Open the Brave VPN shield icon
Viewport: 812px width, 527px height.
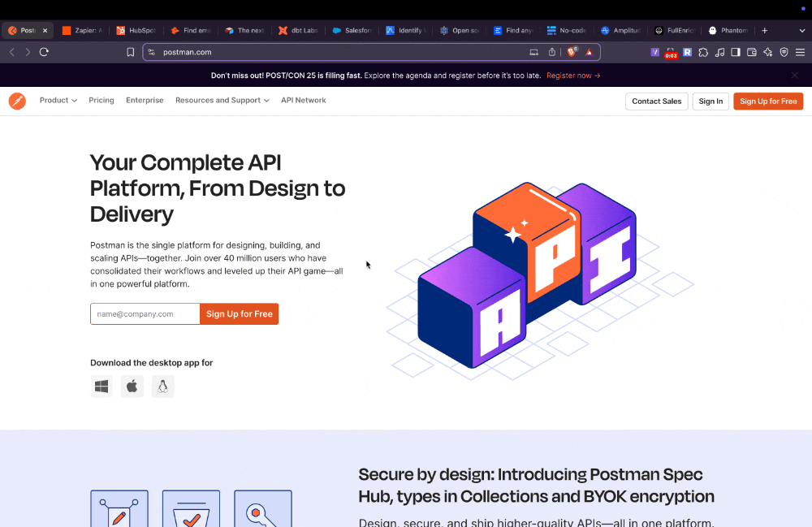click(x=784, y=52)
